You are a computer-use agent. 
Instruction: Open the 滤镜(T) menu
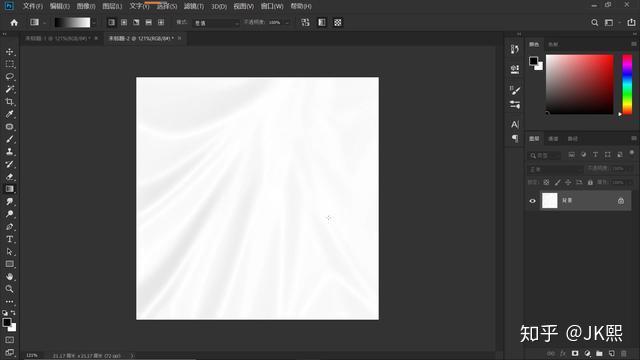coord(193,6)
